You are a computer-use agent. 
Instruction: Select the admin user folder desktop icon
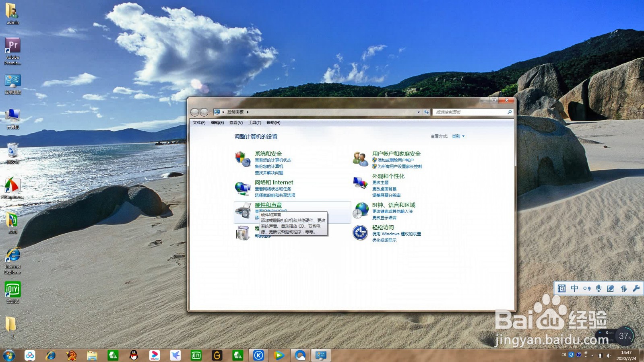12,14
